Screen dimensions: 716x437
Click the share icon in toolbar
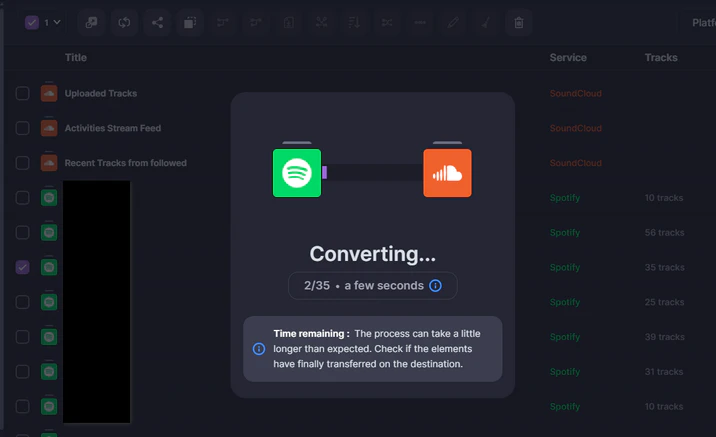[157, 22]
